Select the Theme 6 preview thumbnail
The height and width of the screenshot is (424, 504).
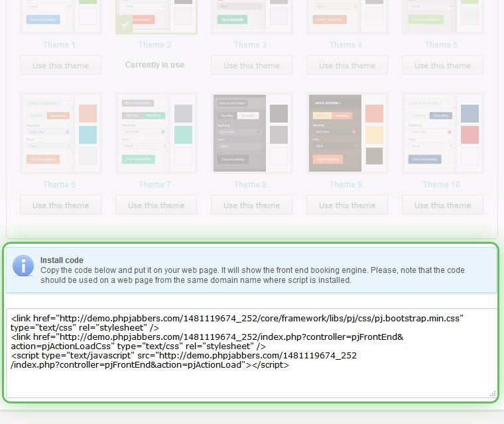pyautogui.click(x=61, y=133)
